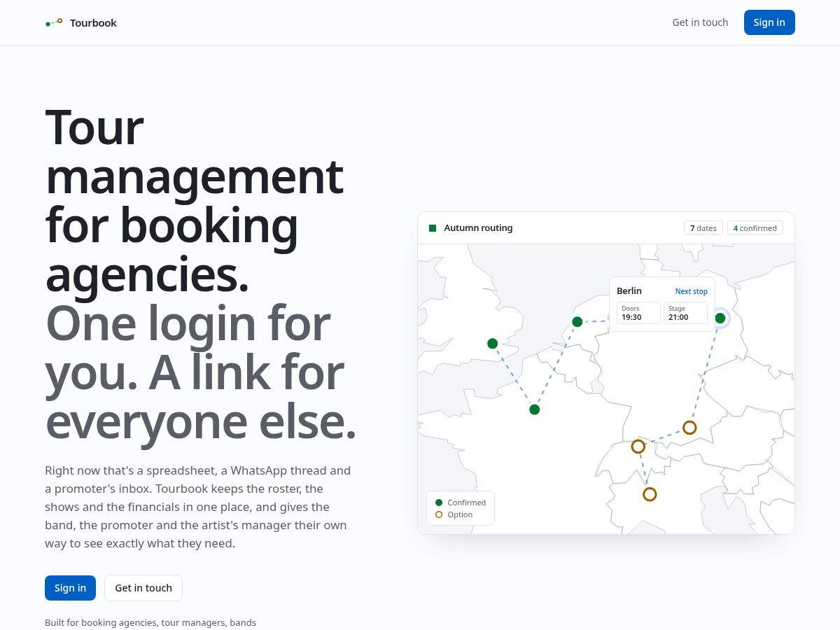840x630 pixels.
Task: Select the confirmed marker left of the Berlin card
Action: click(x=577, y=322)
